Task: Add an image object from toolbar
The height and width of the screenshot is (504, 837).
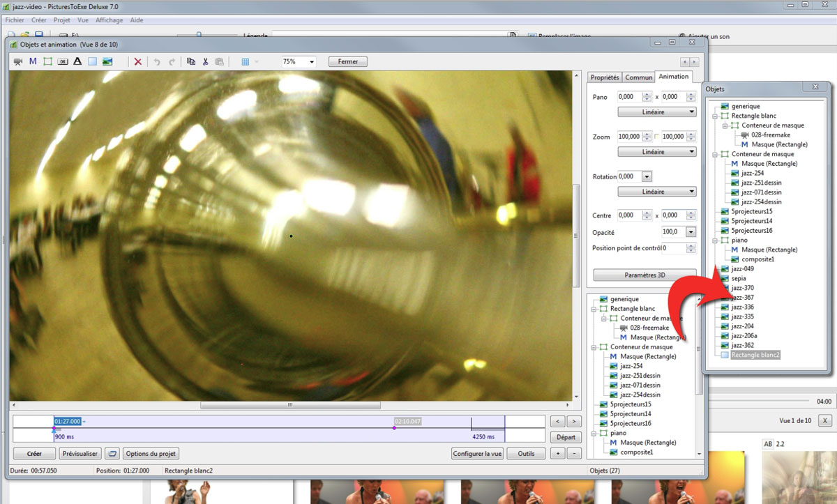Action: point(107,61)
